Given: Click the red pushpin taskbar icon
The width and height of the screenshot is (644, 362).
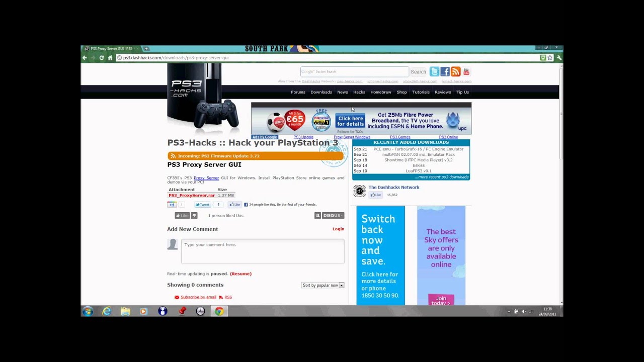Looking at the screenshot, I should click(182, 311).
